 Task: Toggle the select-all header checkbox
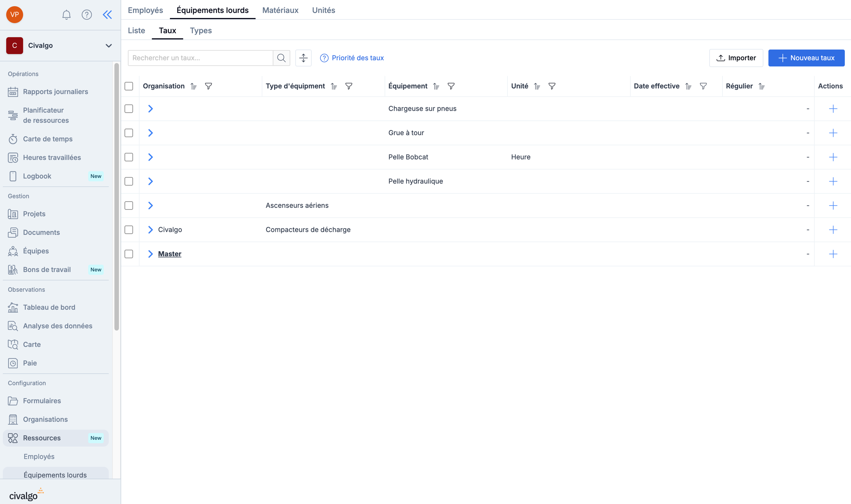point(129,86)
